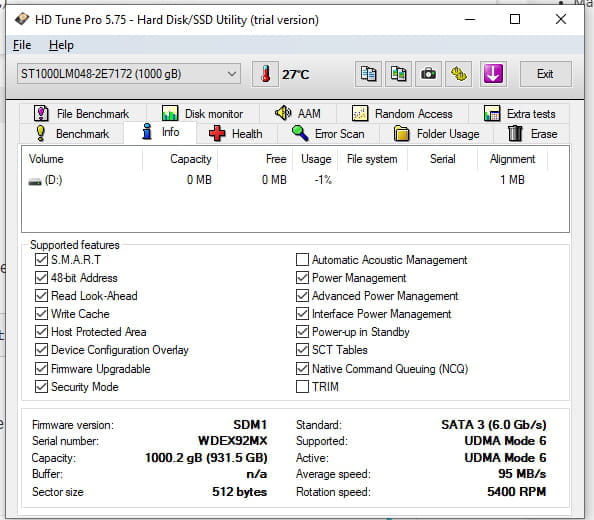Open the File menu
Image resolution: width=594 pixels, height=520 pixels.
22,45
